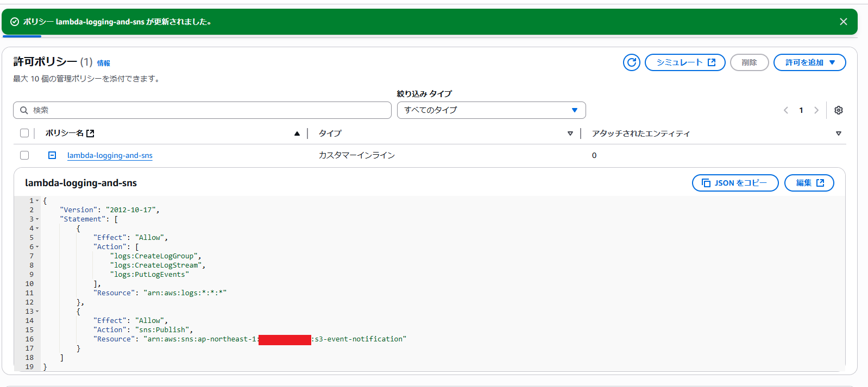
Task: Collapse the lambda-logging-and-sns policy row
Action: [x=52, y=155]
